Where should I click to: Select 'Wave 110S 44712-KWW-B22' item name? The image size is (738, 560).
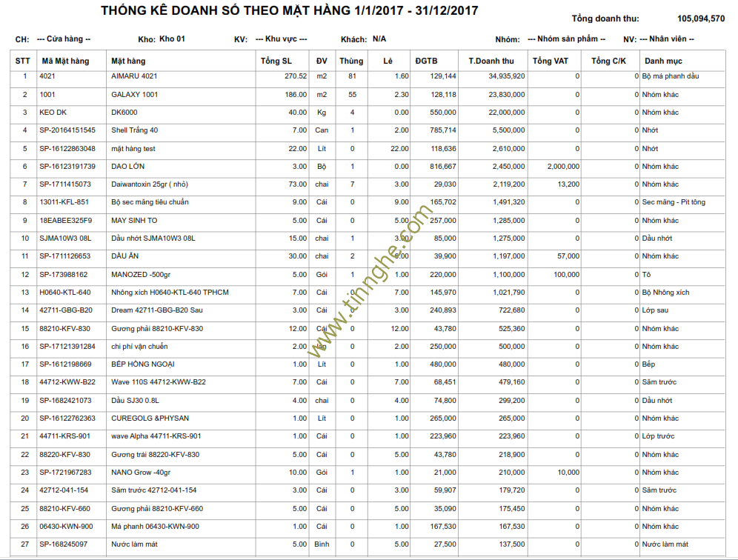158,382
